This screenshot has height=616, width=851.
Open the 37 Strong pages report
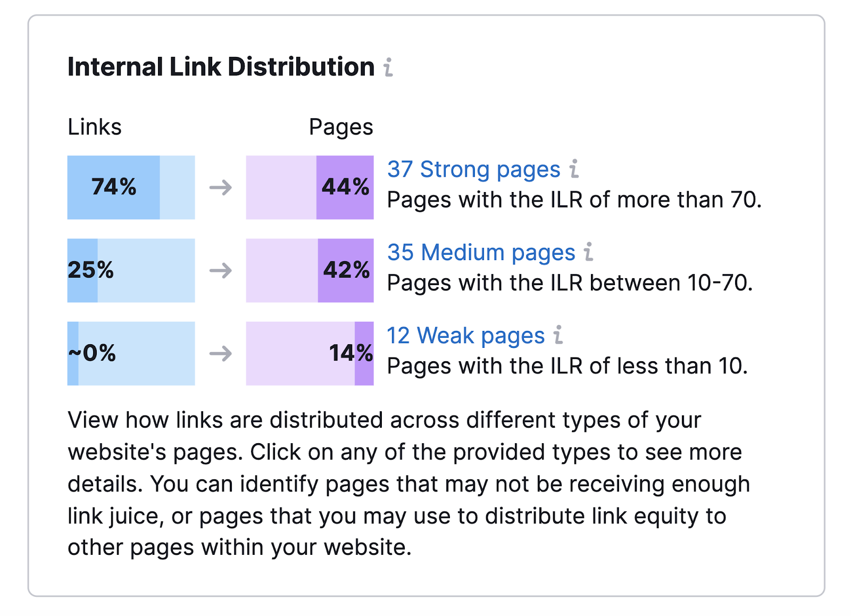[473, 169]
